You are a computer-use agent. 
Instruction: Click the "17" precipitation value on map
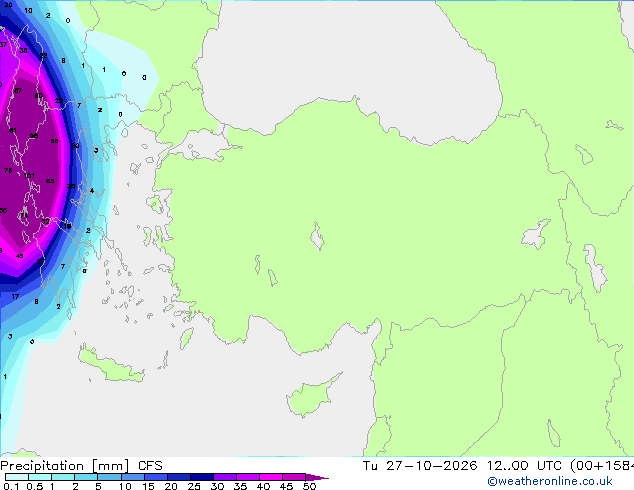coord(15,297)
